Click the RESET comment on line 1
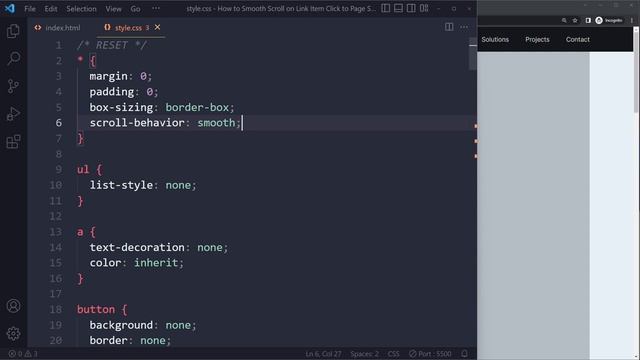Screen dimensions: 640x360 click(x=111, y=45)
